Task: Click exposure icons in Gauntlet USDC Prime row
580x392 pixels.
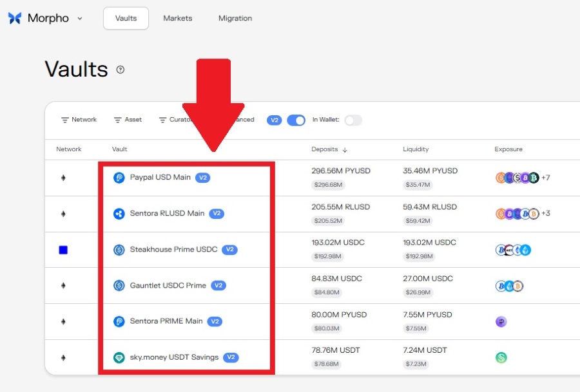Action: 509,286
